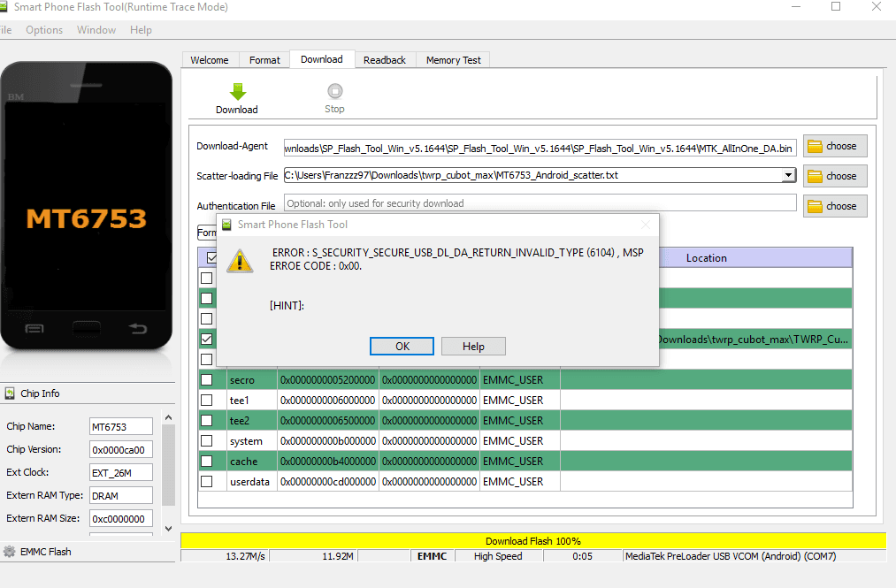Viewport: 896px width, 588px height.
Task: Click the Download Flash 100% progress bar
Action: [x=533, y=540]
